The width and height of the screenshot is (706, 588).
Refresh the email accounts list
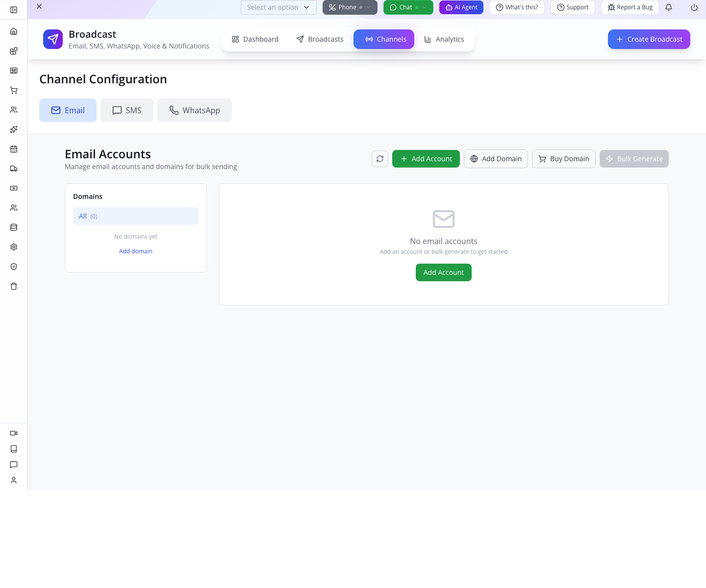click(380, 159)
